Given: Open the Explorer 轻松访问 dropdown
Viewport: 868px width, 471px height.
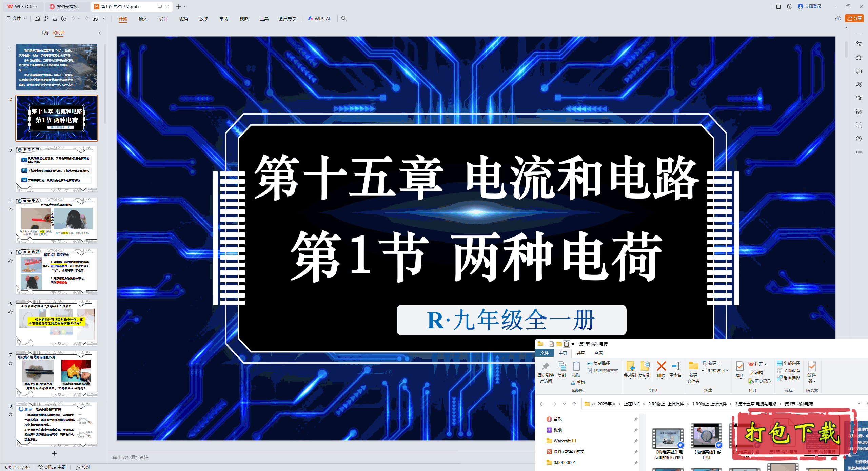Looking at the screenshot, I should (715, 370).
